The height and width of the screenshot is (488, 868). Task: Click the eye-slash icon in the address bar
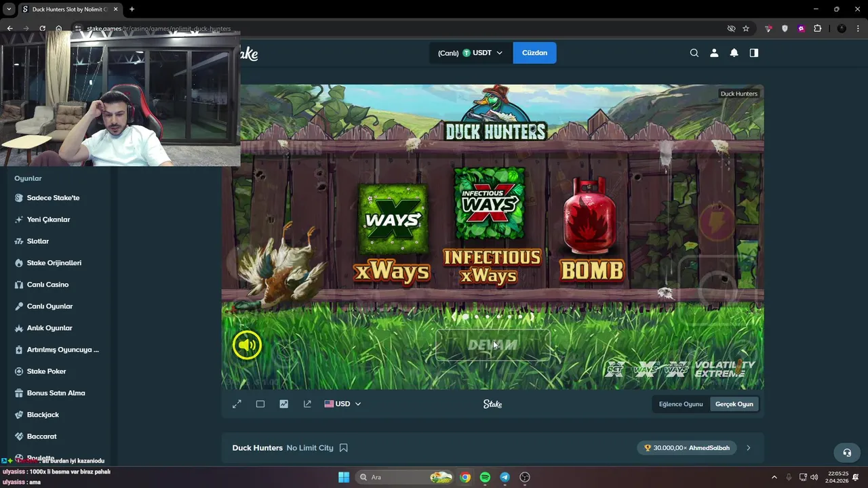click(731, 28)
